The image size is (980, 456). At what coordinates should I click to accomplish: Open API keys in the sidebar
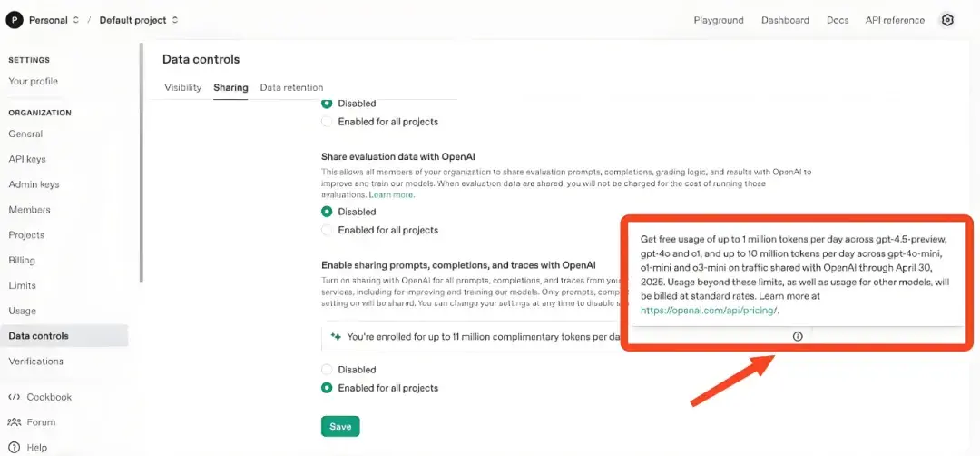27,159
